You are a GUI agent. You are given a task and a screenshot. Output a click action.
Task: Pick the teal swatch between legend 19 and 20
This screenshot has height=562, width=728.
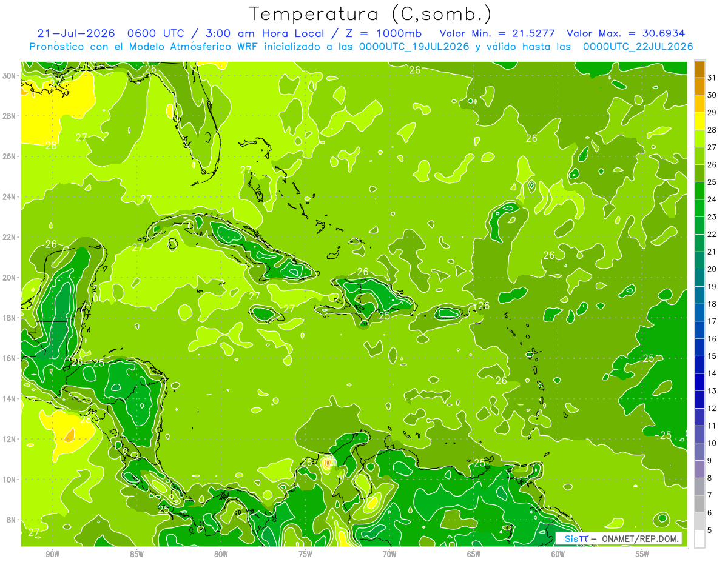[x=699, y=278]
